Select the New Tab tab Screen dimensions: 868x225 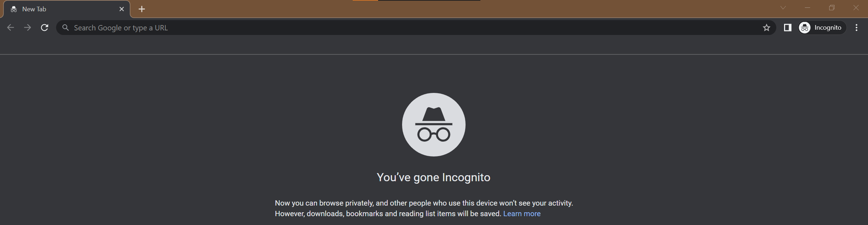click(63, 9)
